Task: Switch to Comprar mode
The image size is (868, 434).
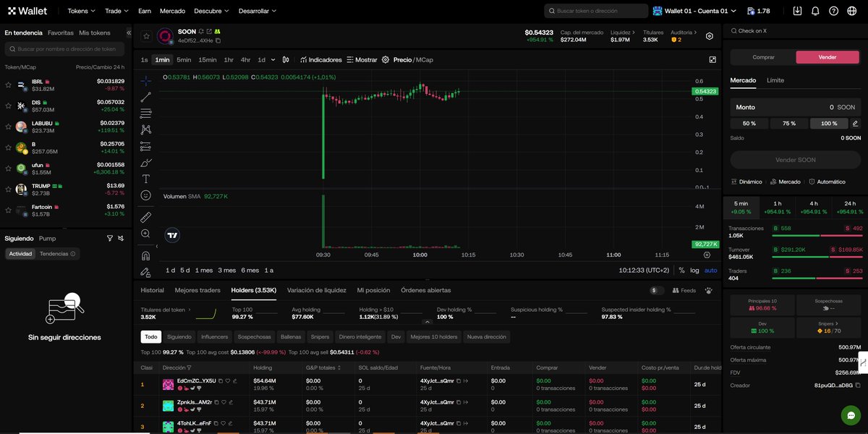Action: (x=763, y=57)
